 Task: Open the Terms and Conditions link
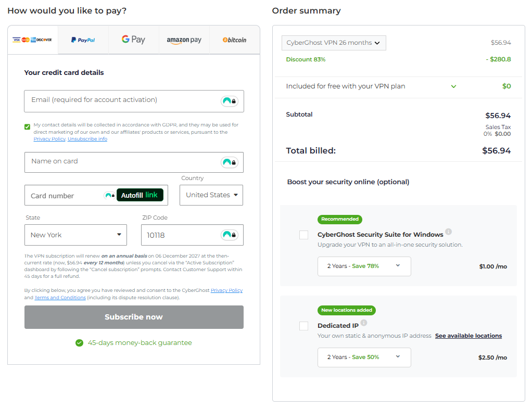pos(60,298)
